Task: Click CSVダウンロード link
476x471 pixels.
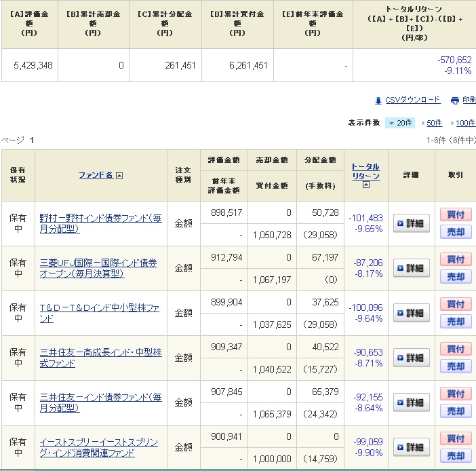Action: tap(412, 100)
